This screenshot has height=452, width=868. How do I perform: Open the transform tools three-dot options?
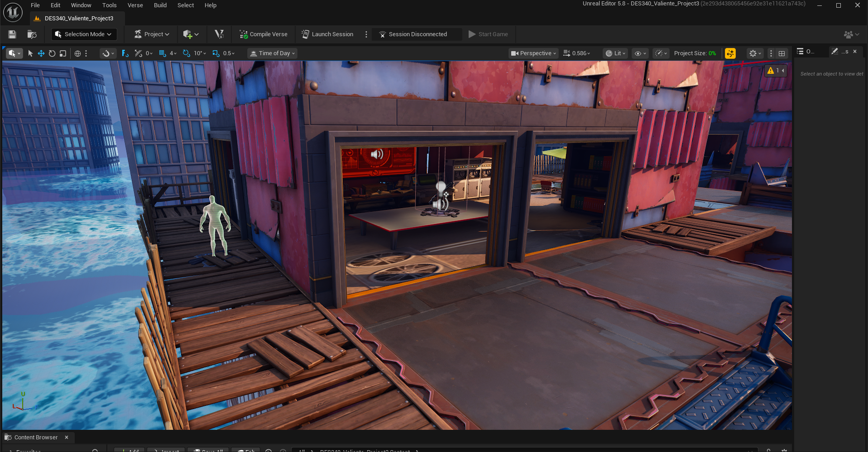tap(86, 53)
